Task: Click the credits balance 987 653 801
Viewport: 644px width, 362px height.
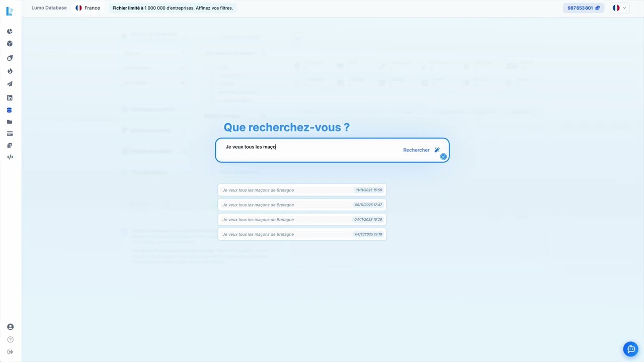Action: (584, 8)
